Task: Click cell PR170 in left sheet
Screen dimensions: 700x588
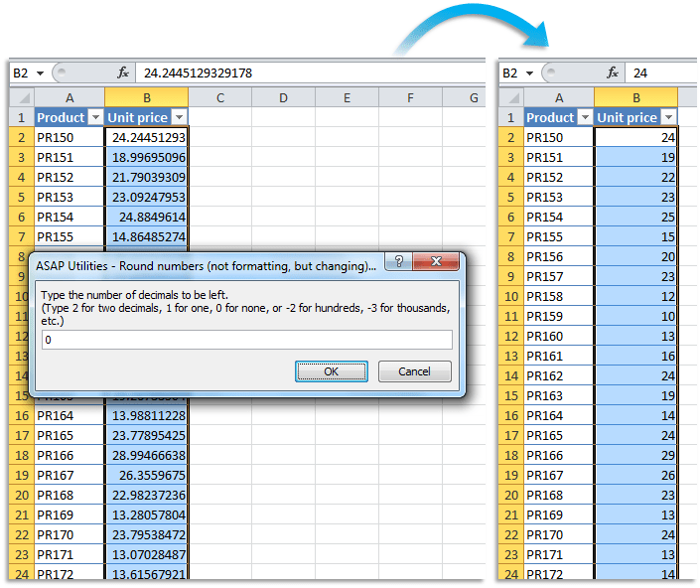Action: point(70,535)
